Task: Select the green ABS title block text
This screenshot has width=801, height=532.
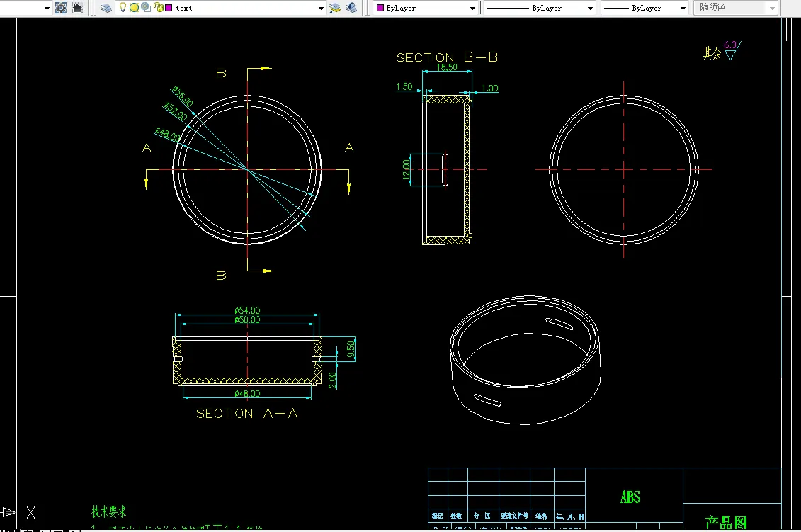Action: tap(630, 497)
